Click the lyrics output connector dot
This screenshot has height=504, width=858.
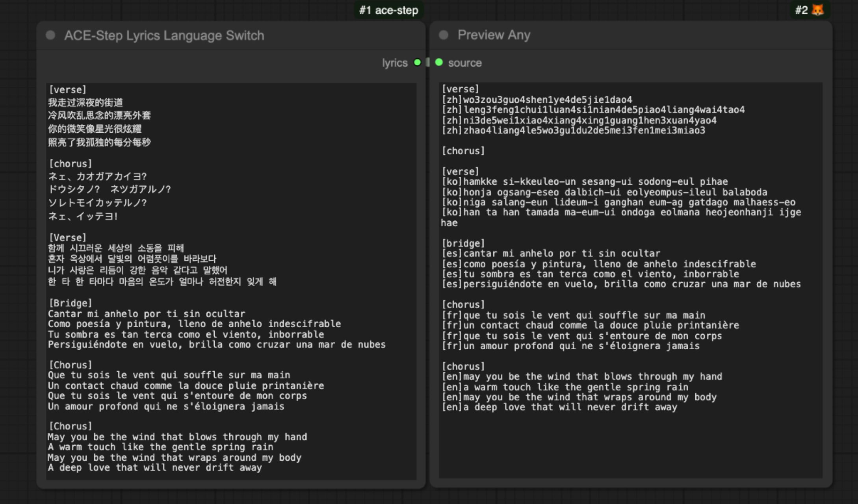417,62
